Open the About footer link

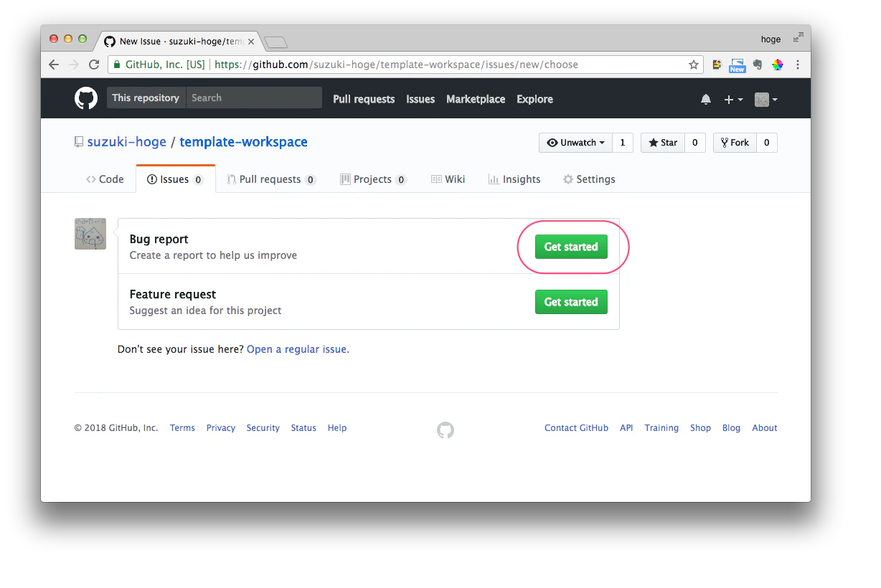click(765, 428)
